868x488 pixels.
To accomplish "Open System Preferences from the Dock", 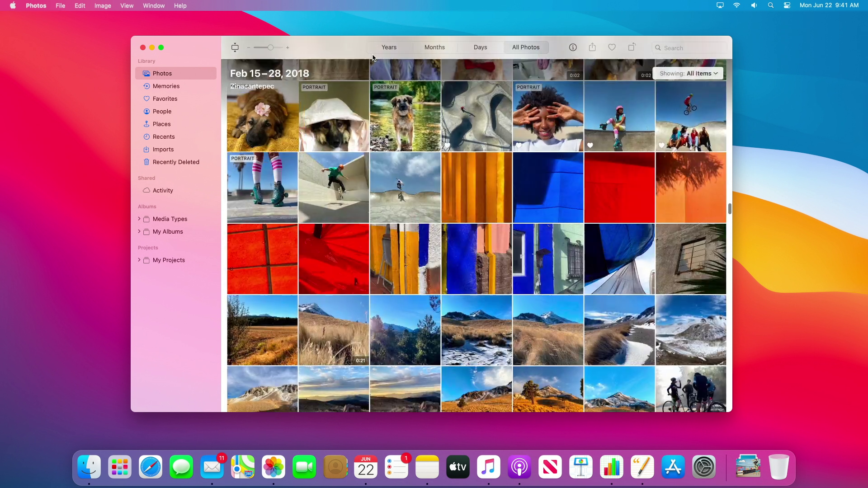I will 704,467.
